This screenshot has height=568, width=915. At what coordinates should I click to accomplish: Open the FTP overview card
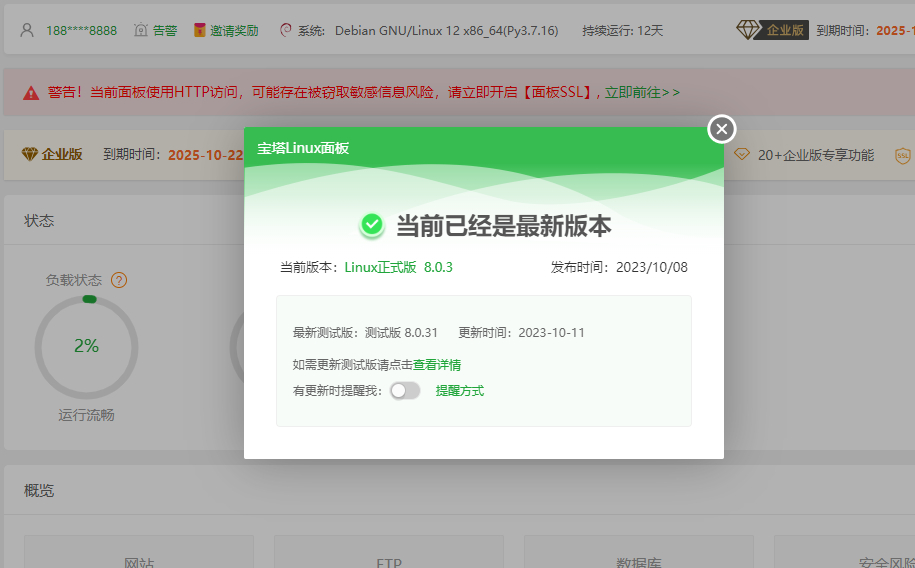389,555
